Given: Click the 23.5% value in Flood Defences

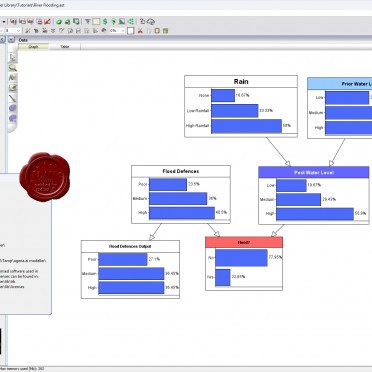Looking at the screenshot, I should coord(194,184).
